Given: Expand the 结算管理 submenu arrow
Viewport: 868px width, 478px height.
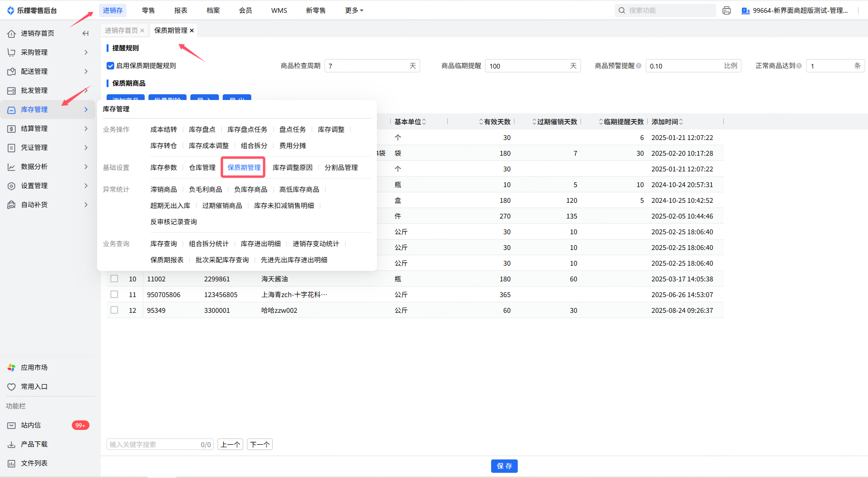Looking at the screenshot, I should (86, 129).
